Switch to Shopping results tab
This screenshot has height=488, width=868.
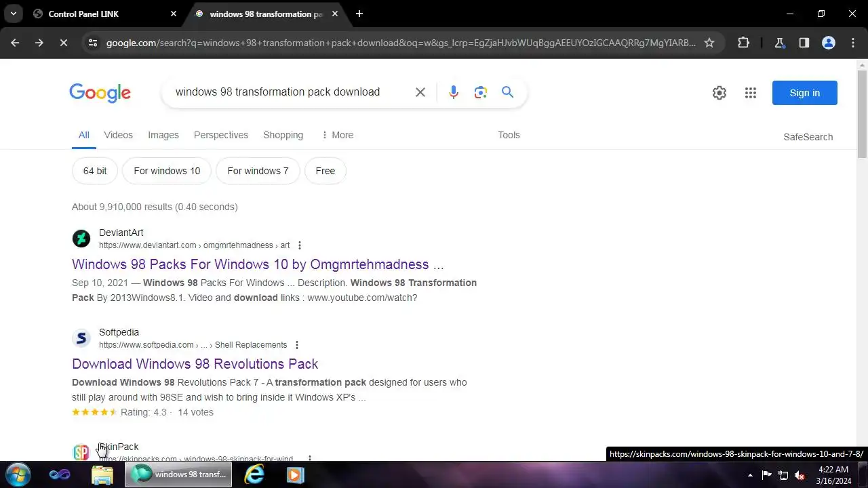(x=283, y=135)
